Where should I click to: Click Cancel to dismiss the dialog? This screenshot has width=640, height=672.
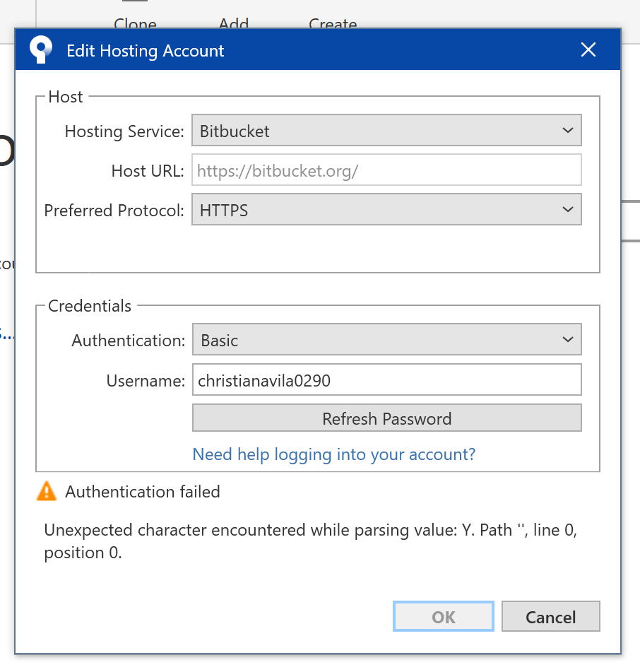click(x=550, y=616)
